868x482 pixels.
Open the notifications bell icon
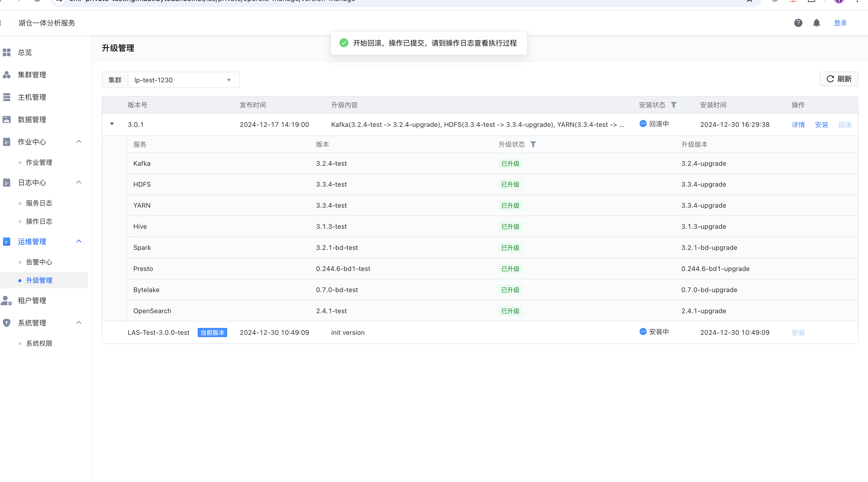tap(816, 23)
